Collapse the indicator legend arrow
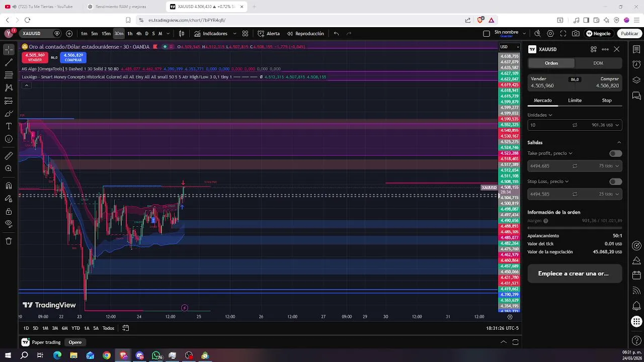Image resolution: width=644 pixels, height=362 pixels. [x=26, y=85]
